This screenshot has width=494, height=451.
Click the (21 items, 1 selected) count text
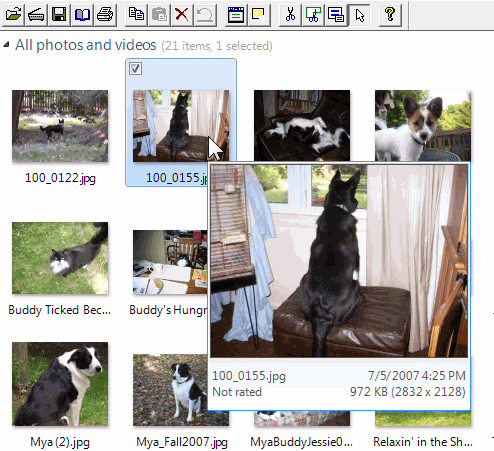pyautogui.click(x=217, y=46)
